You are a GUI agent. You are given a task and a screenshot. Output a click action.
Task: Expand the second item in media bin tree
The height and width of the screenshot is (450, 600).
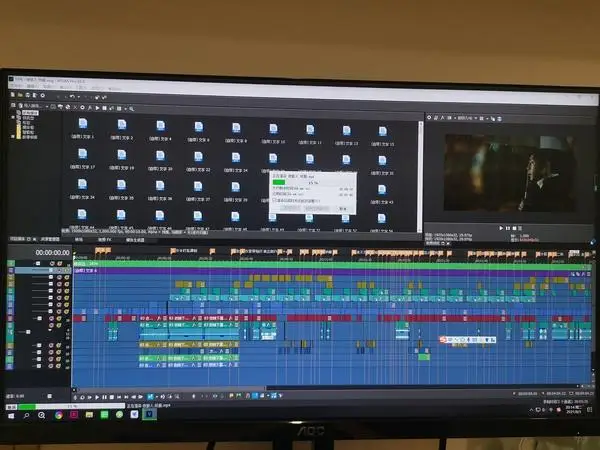[13, 118]
